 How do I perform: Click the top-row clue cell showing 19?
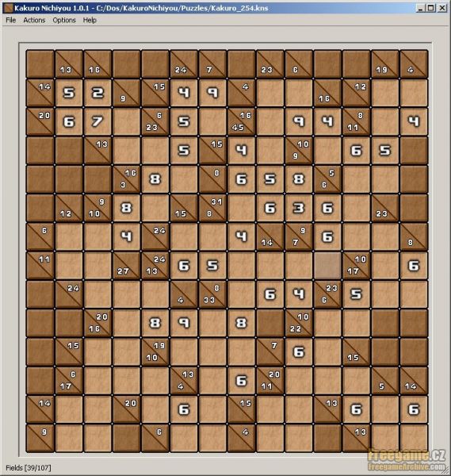point(385,64)
